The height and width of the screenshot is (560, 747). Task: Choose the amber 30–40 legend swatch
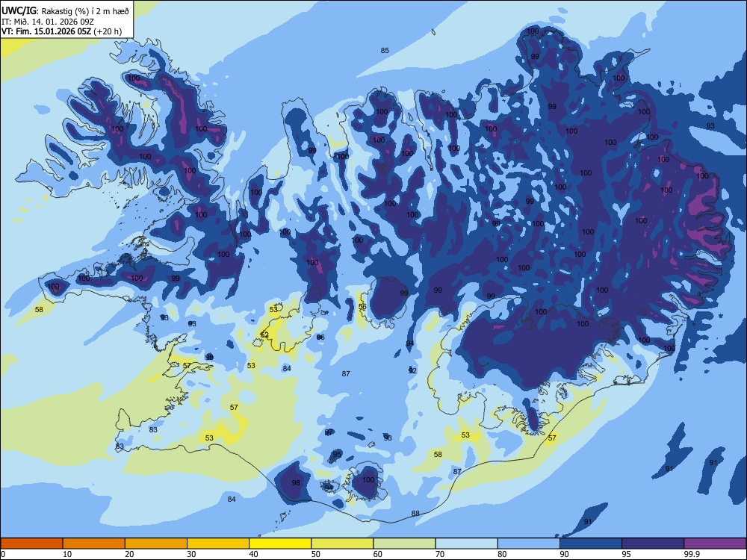(218, 544)
